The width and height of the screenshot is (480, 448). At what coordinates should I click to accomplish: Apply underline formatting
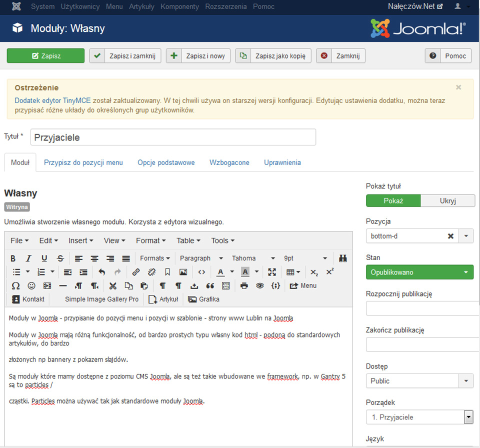pos(44,258)
